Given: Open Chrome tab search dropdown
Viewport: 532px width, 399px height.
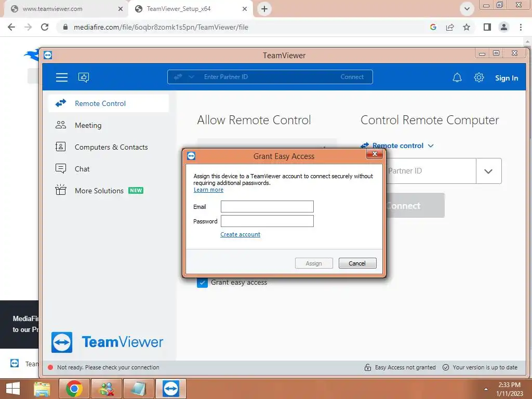Looking at the screenshot, I should click(x=467, y=9).
